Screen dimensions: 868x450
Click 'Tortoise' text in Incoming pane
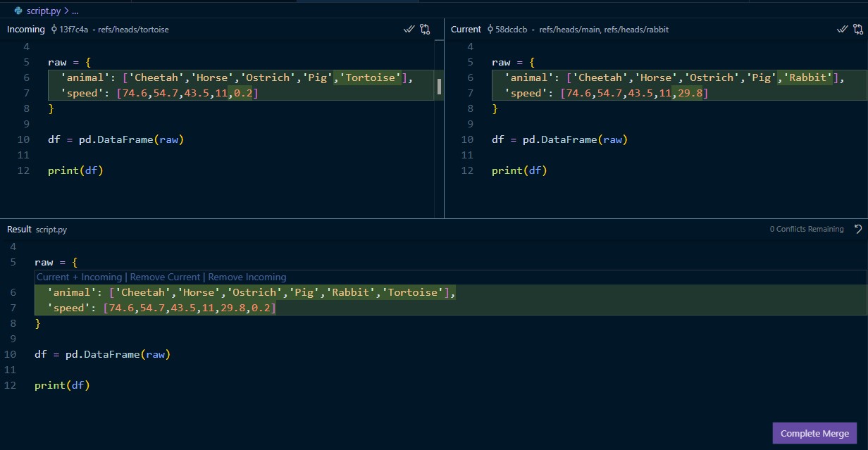[370, 77]
